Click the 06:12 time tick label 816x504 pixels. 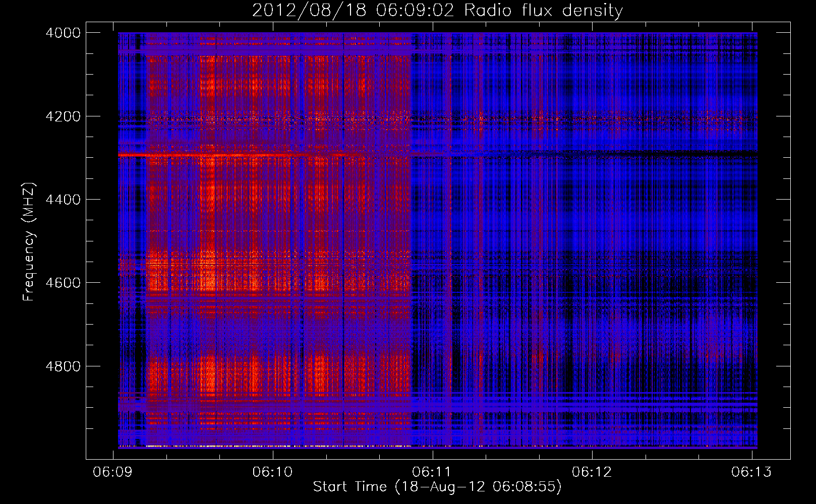(x=592, y=472)
